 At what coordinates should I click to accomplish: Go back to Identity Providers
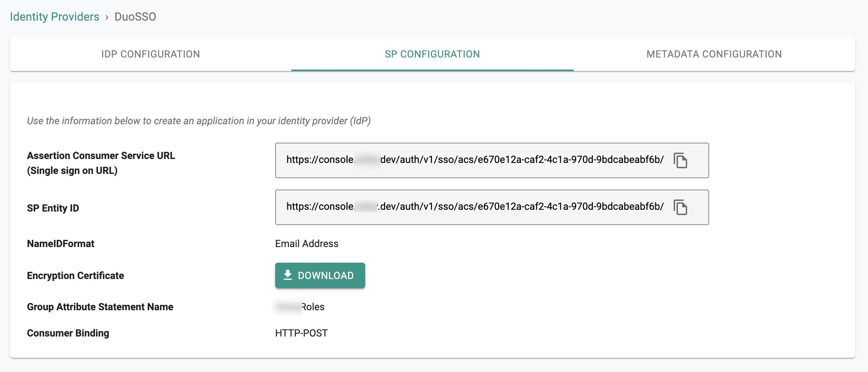[55, 17]
